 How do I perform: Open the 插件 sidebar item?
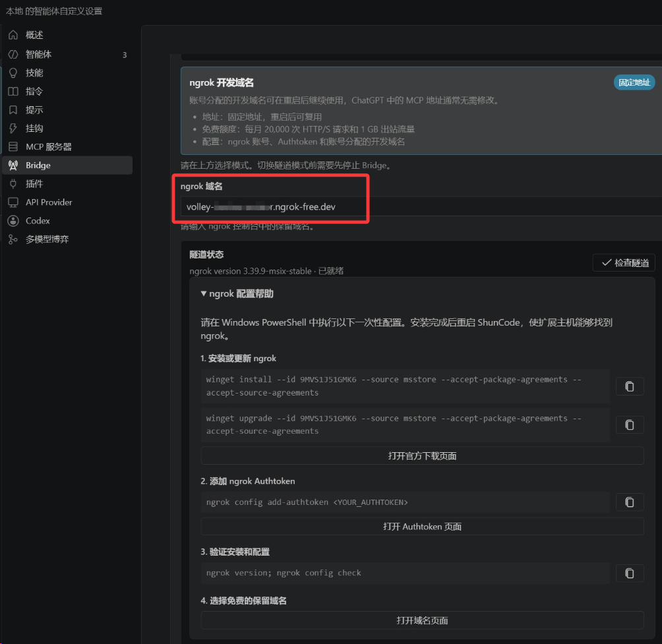67,184
